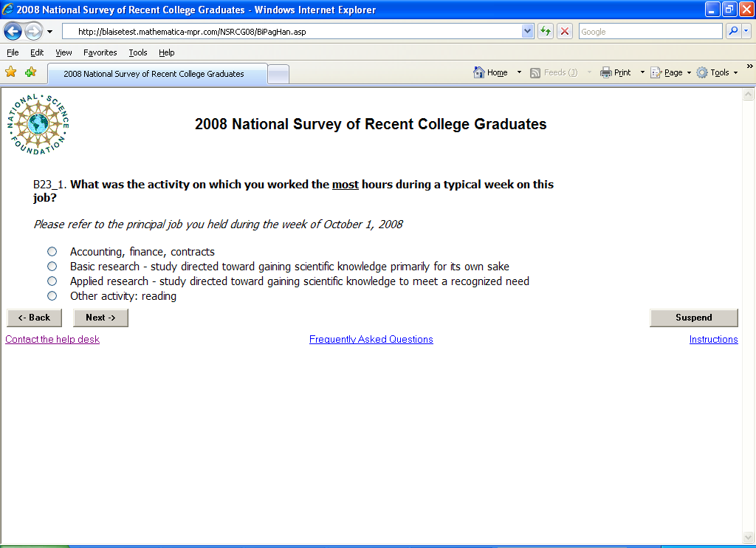Show more toolbar commands chevron

(750, 66)
